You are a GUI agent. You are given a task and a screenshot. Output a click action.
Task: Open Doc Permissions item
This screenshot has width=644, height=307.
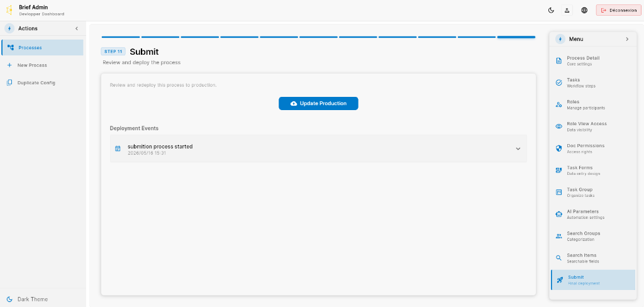pos(593,148)
